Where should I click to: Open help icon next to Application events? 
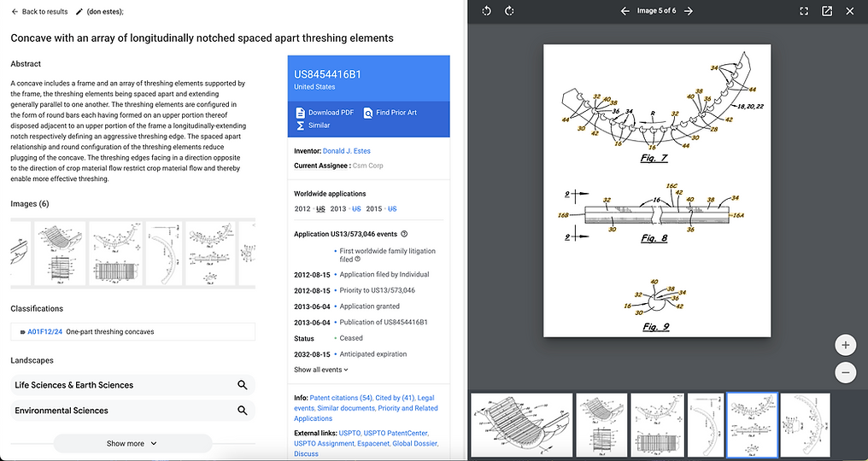click(x=404, y=234)
